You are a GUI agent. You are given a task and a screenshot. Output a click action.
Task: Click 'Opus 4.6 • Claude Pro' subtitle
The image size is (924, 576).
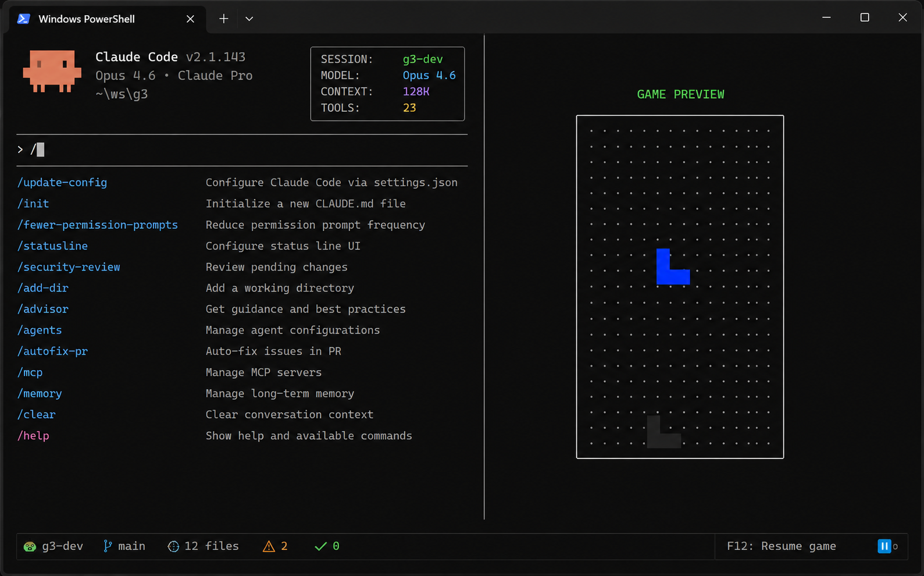pyautogui.click(x=174, y=76)
